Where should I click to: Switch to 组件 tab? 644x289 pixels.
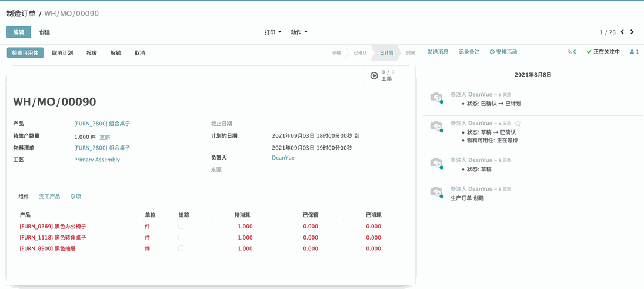(x=24, y=197)
